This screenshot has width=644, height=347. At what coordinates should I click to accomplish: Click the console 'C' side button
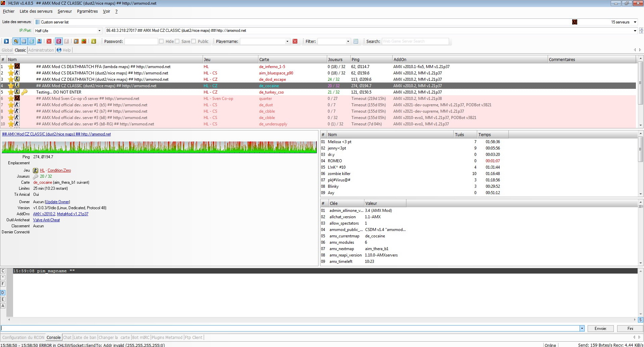click(3, 271)
